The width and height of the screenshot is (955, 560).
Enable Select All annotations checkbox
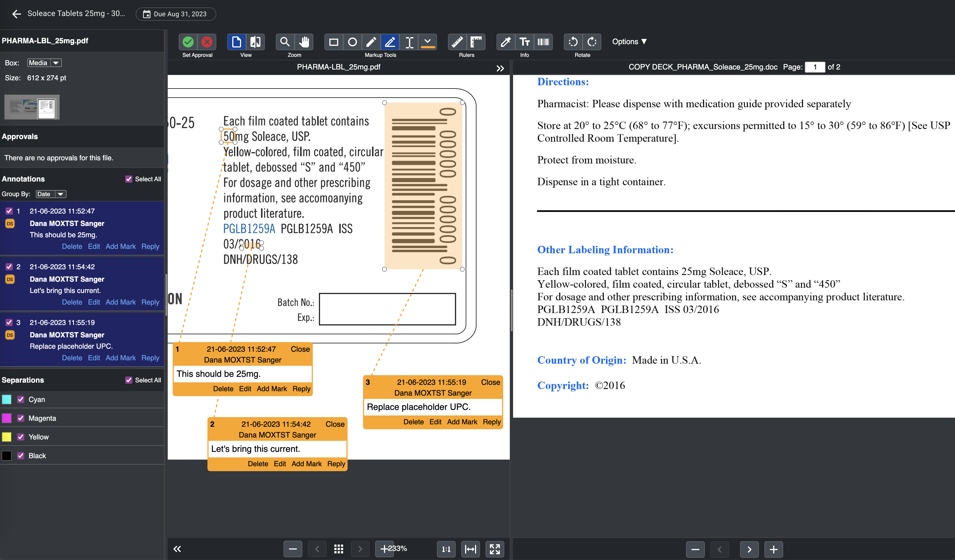(x=129, y=179)
